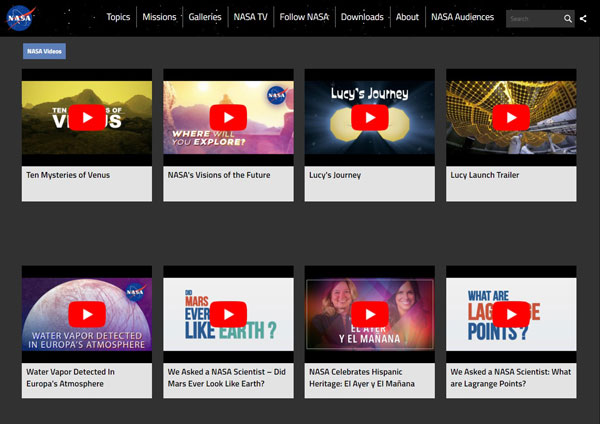
Task: Play the Lucy's Journey video
Action: click(x=370, y=117)
